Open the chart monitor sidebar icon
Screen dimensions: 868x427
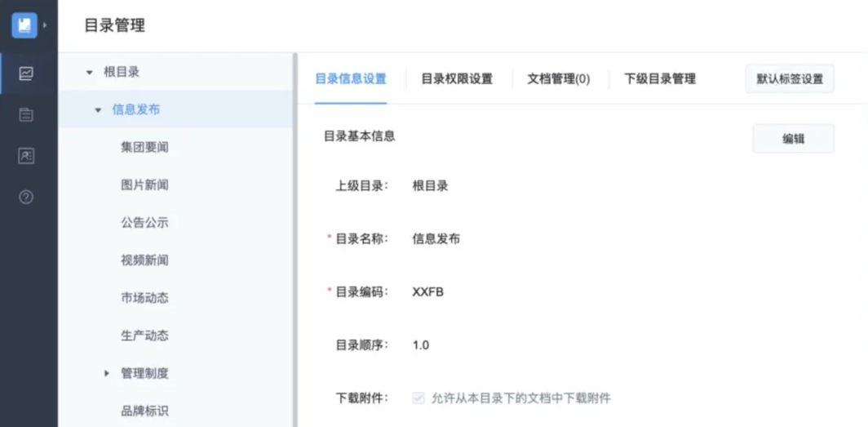pyautogui.click(x=26, y=73)
